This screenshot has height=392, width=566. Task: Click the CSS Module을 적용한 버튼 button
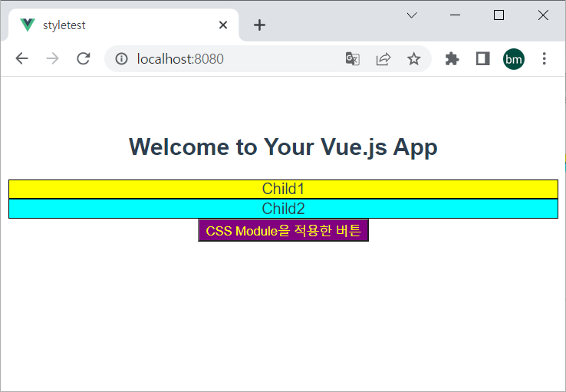click(283, 230)
